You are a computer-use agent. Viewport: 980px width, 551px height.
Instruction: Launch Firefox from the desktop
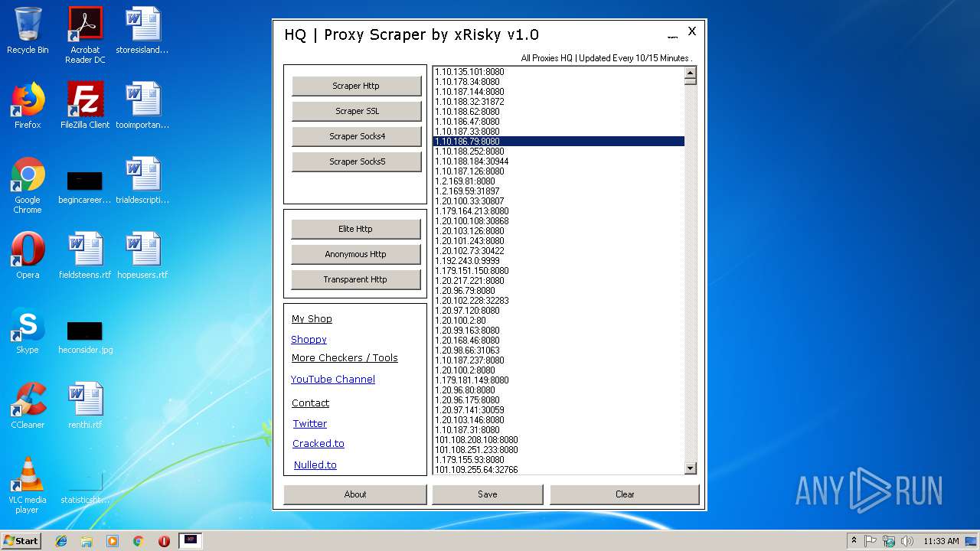(x=28, y=105)
